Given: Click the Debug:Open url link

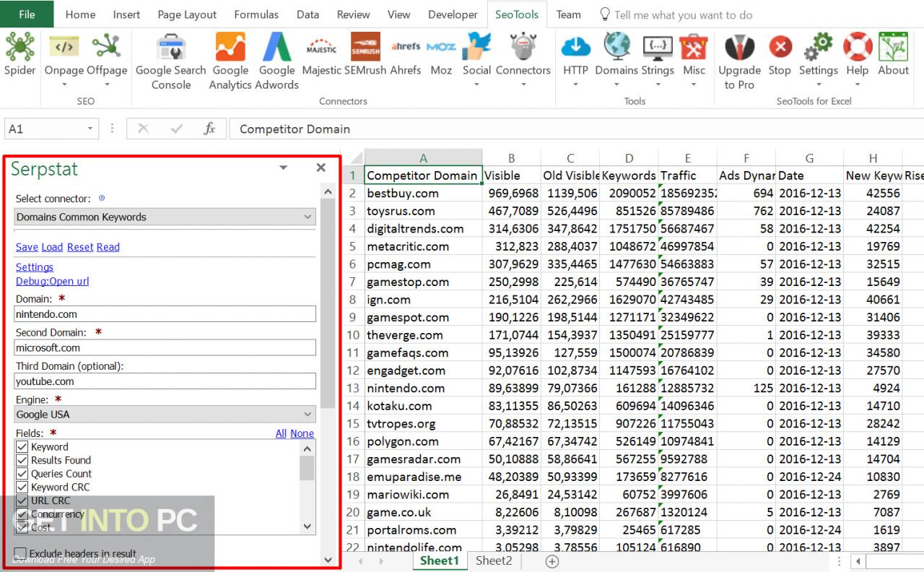Looking at the screenshot, I should 53,281.
